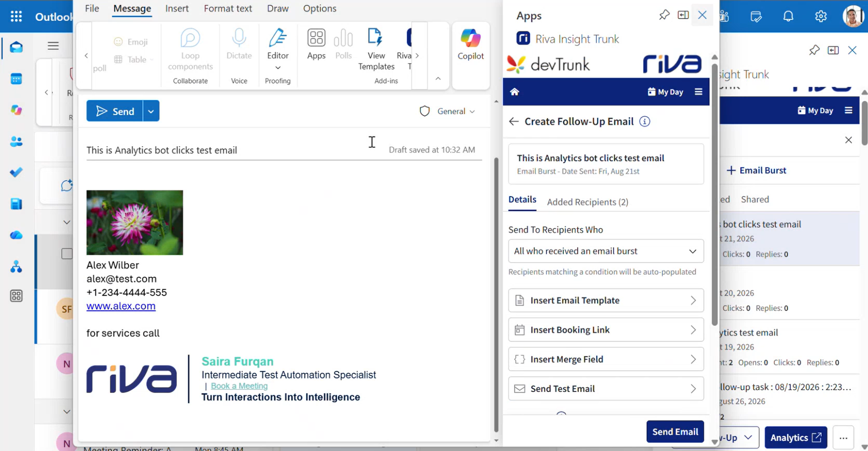Open OneDrive cloud icon in sidebar
868x451 pixels.
click(16, 235)
